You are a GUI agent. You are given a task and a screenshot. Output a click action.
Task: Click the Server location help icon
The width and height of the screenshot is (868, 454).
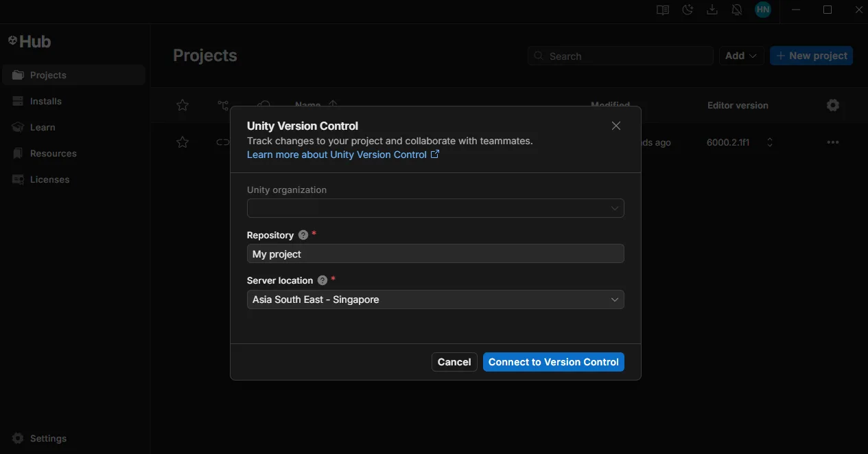click(322, 280)
